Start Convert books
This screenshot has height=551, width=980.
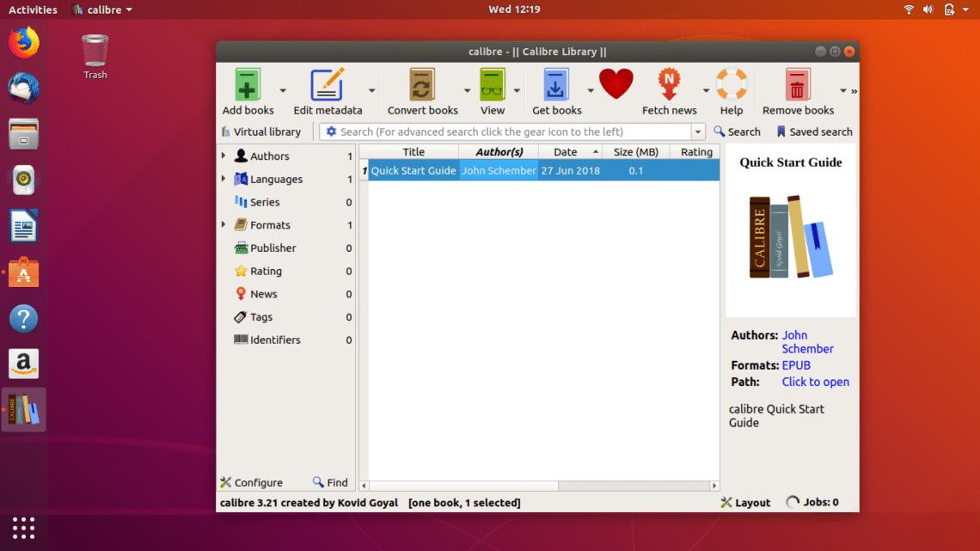click(421, 84)
